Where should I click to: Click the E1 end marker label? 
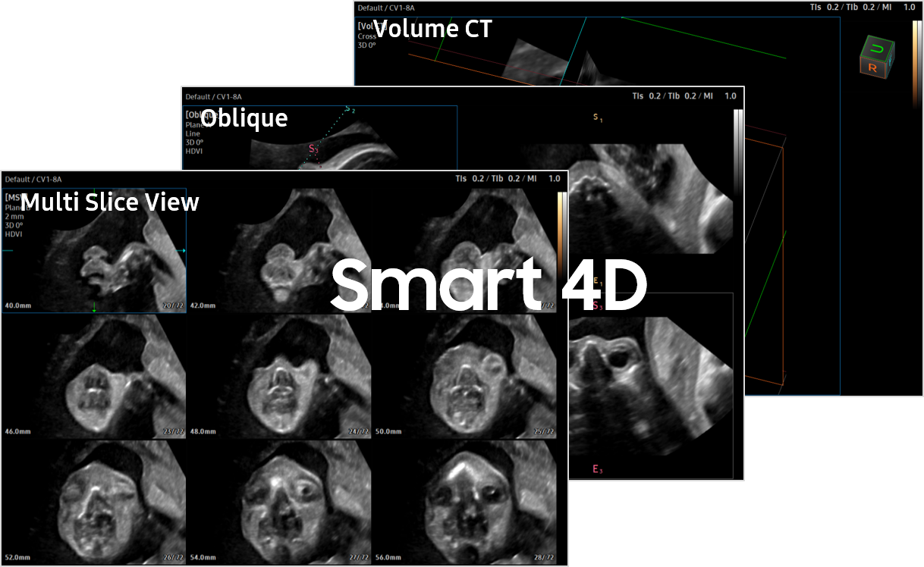coord(597,281)
